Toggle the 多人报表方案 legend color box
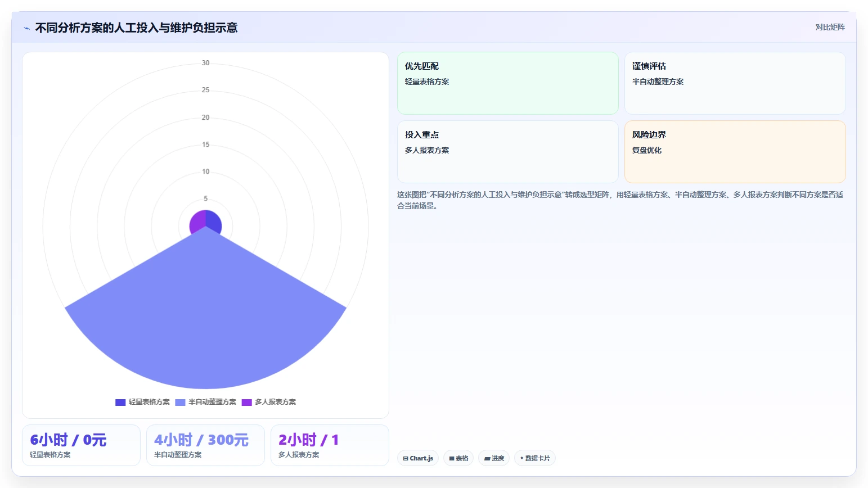Screen dimensions: 868x488 click(x=247, y=402)
